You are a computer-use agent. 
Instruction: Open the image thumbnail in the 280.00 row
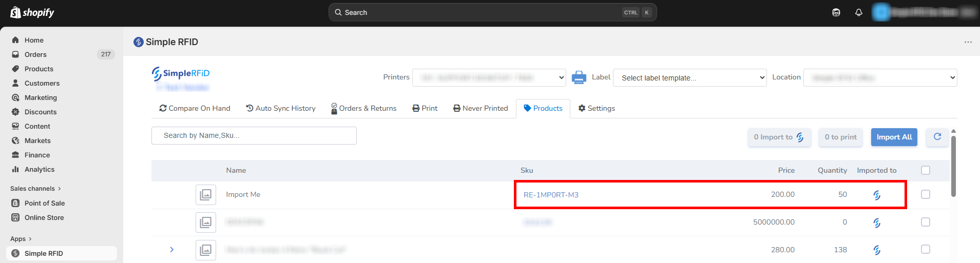[205, 250]
